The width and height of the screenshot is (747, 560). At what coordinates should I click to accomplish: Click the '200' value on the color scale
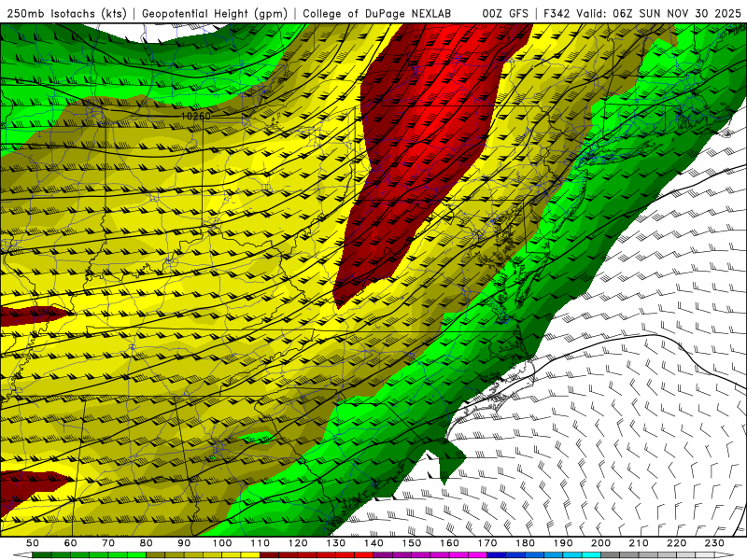(x=600, y=543)
